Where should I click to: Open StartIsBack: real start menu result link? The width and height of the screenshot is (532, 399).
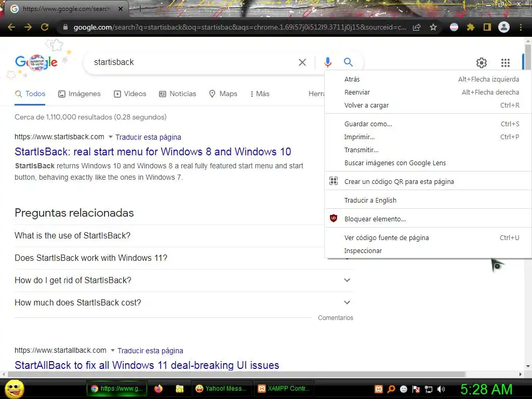pos(153,152)
